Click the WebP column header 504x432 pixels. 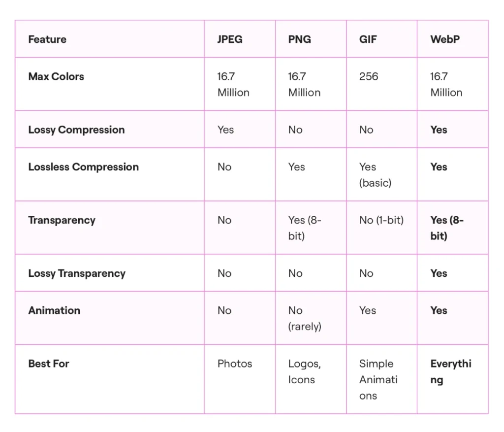pos(445,39)
